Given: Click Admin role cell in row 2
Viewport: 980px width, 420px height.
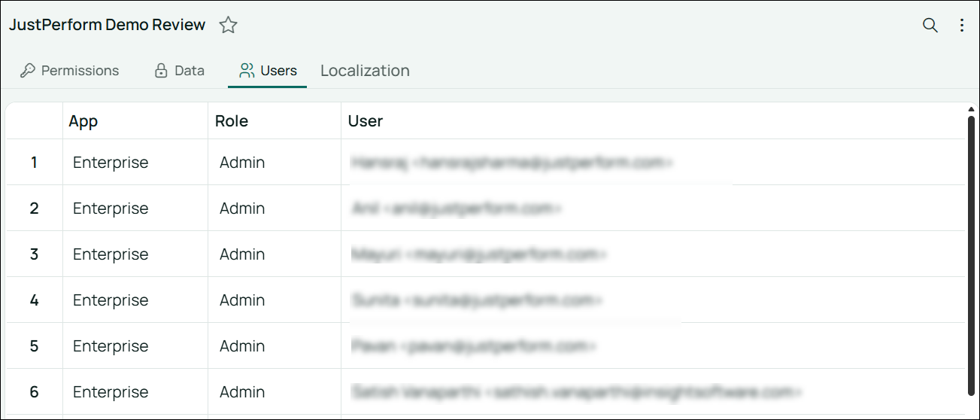Looking at the screenshot, I should pyautogui.click(x=275, y=208).
